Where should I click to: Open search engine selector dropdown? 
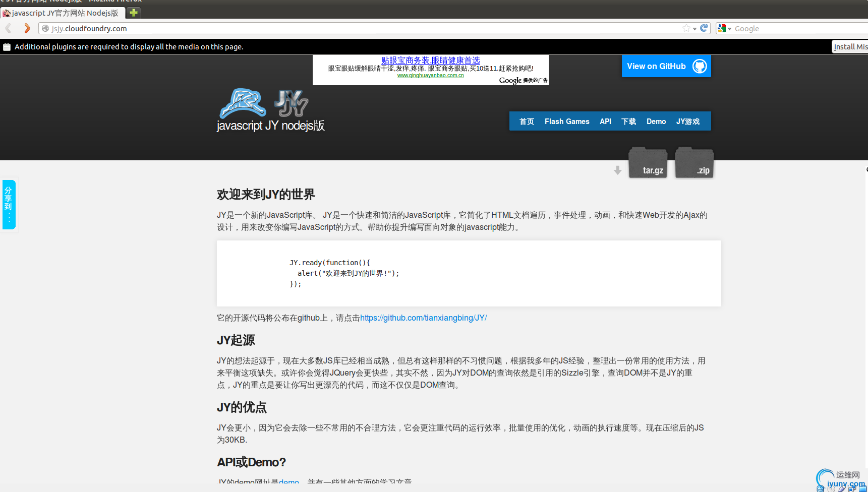point(729,29)
